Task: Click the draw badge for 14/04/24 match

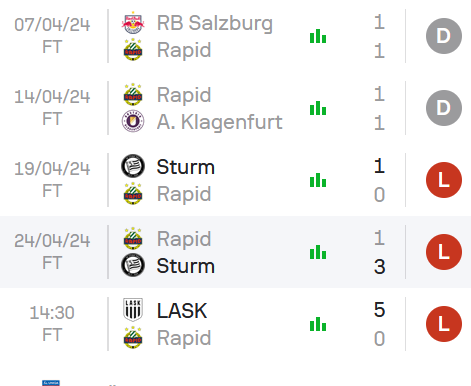Action: click(x=444, y=108)
